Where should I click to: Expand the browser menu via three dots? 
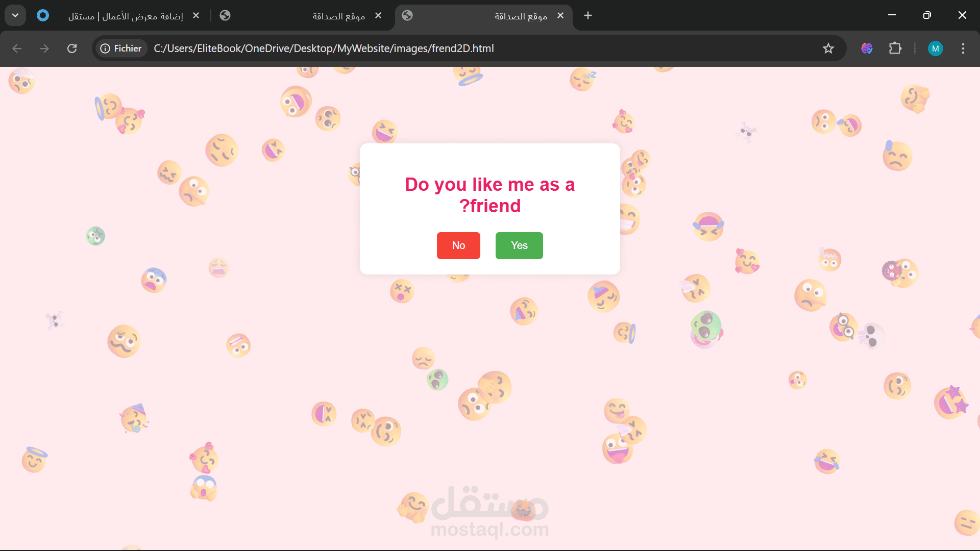point(963,48)
